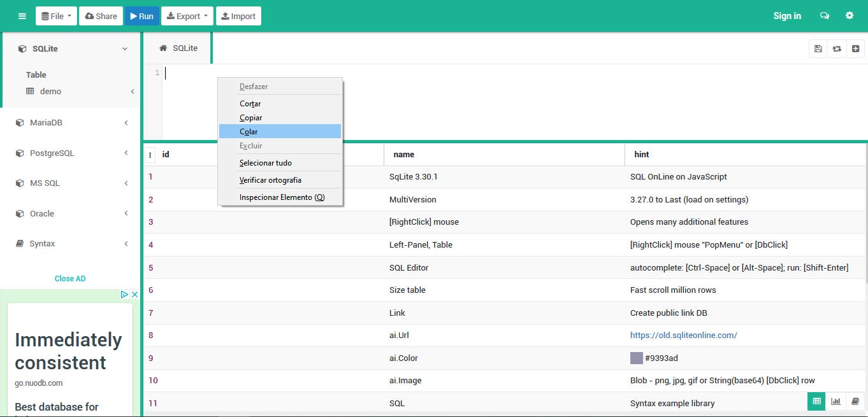
Task: Expand the Oracle section chevron
Action: (x=126, y=214)
